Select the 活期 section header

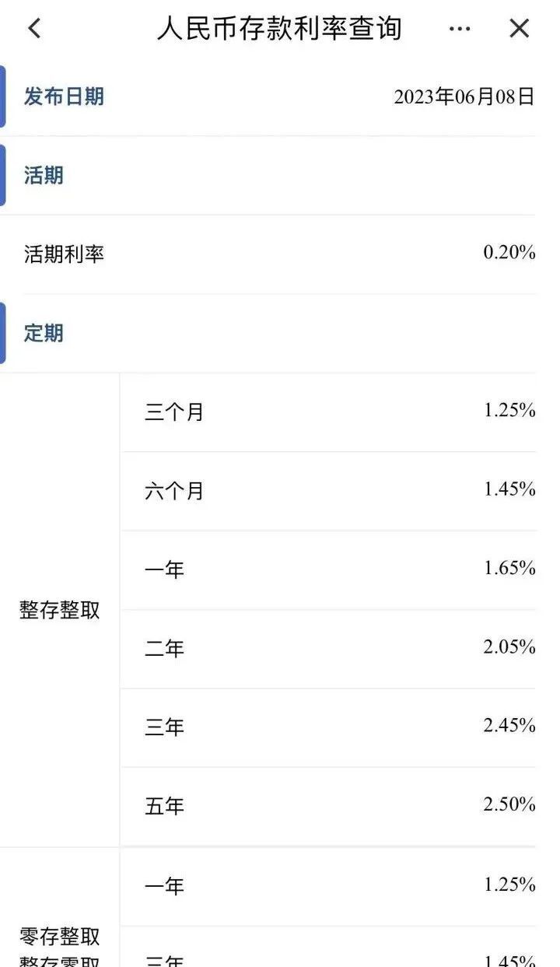click(x=44, y=176)
